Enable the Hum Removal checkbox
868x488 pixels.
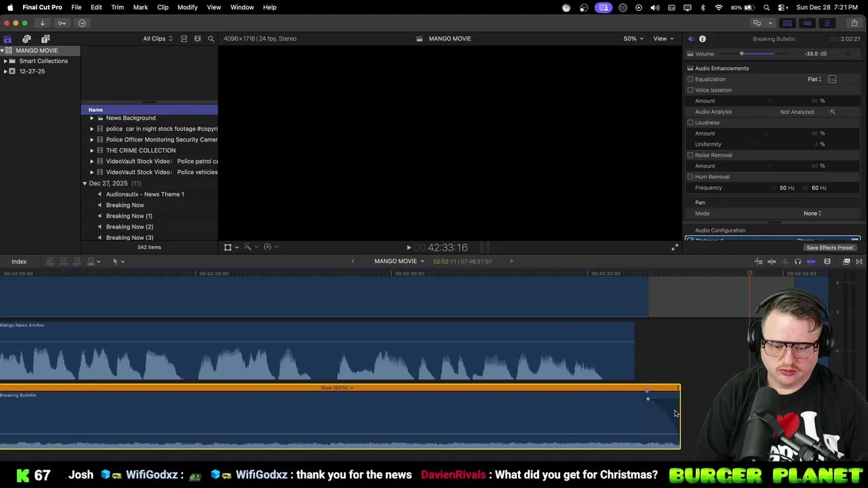click(690, 177)
